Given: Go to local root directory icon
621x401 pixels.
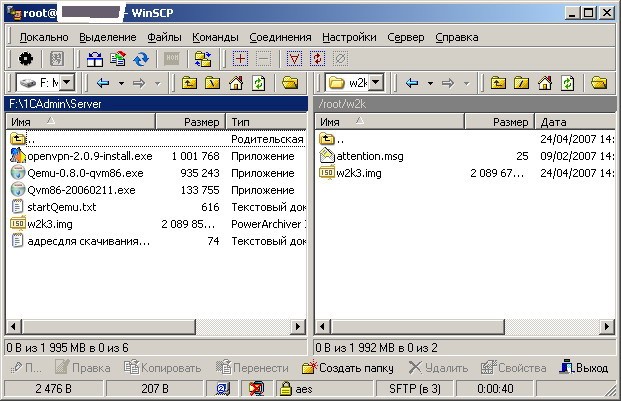Looking at the screenshot, I should (213, 83).
